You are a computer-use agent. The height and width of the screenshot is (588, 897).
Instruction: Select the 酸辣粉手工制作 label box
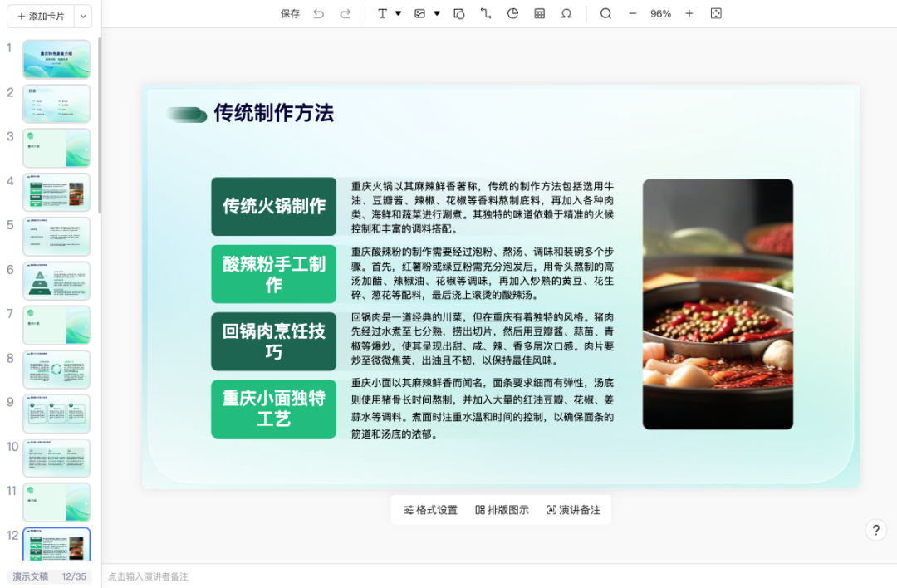click(x=274, y=274)
